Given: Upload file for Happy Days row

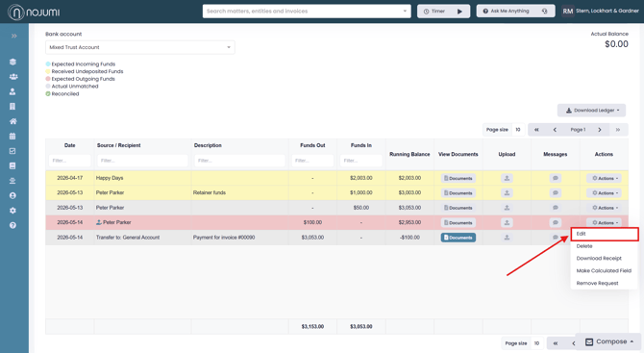Looking at the screenshot, I should click(507, 178).
